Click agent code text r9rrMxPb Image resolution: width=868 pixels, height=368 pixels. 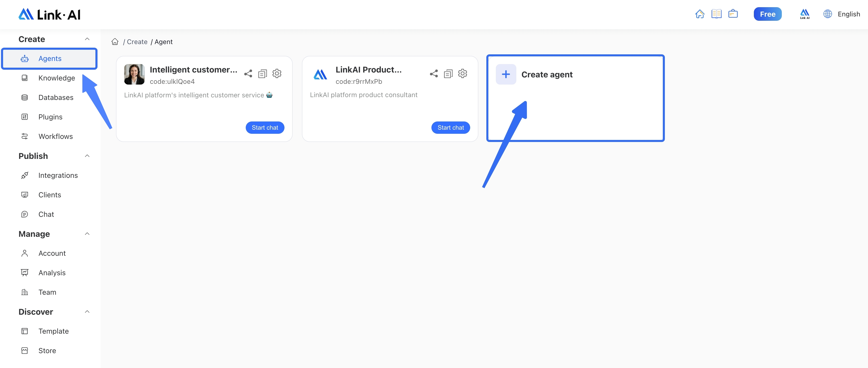[359, 81]
